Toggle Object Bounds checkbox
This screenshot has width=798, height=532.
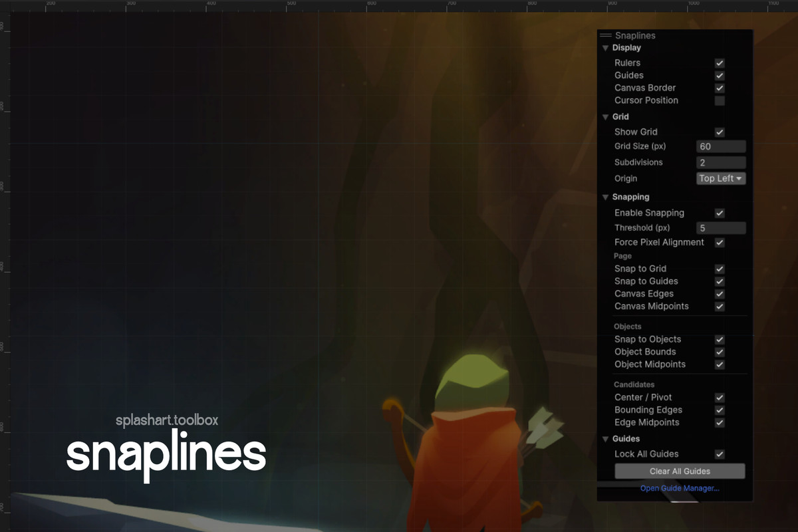coord(720,352)
